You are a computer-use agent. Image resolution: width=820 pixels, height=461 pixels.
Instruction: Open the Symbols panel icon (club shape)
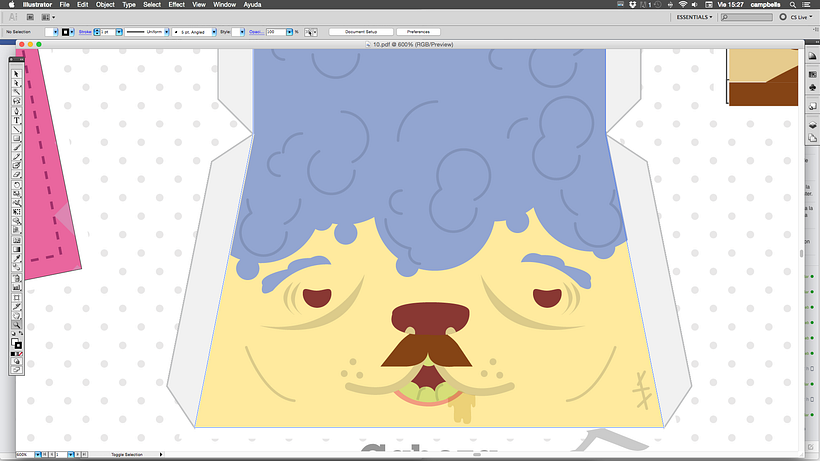coord(812,87)
